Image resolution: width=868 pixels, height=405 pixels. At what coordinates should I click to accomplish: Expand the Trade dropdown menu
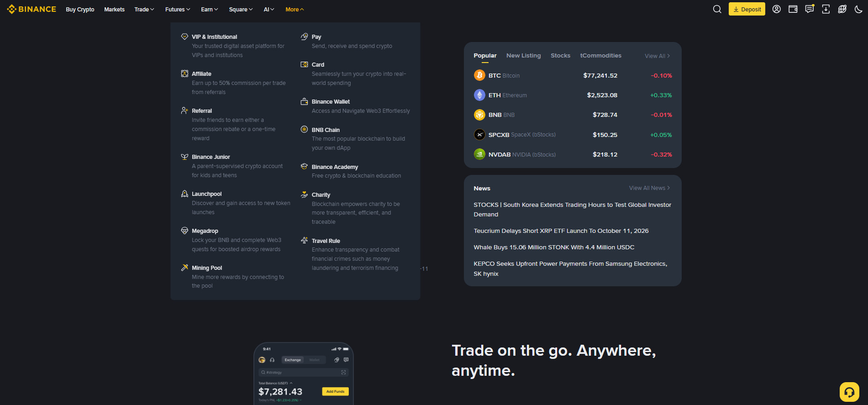click(144, 9)
